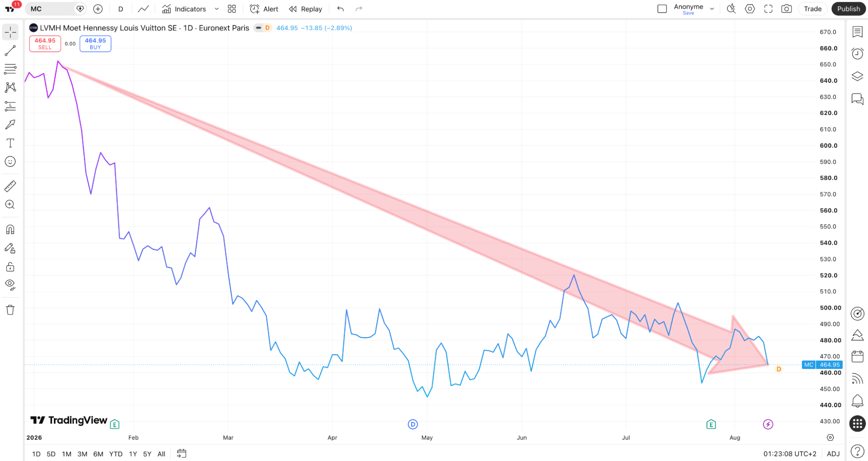This screenshot has height=461, width=868.
Task: Select the ruler measure tool
Action: tap(10, 186)
